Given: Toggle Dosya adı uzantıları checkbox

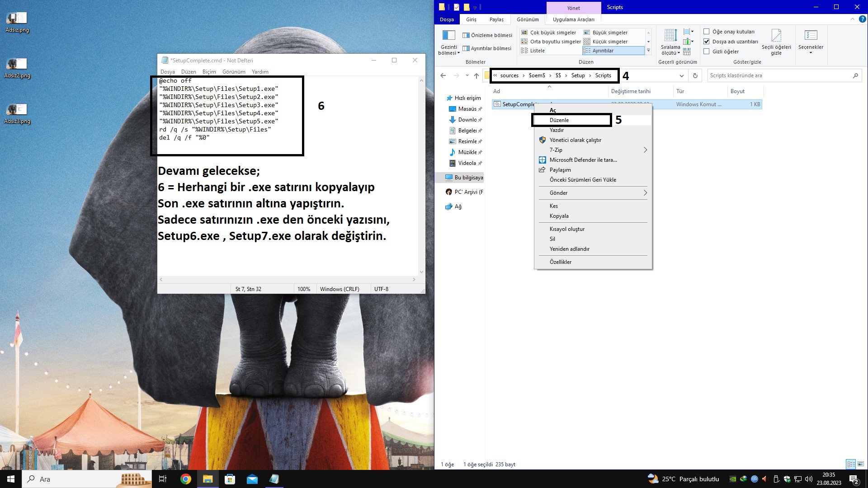Looking at the screenshot, I should point(706,42).
